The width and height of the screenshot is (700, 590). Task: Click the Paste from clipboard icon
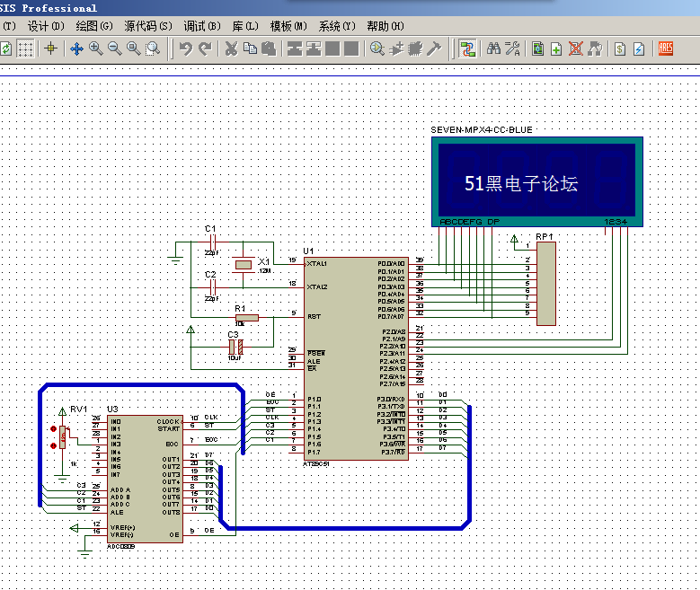(x=269, y=48)
